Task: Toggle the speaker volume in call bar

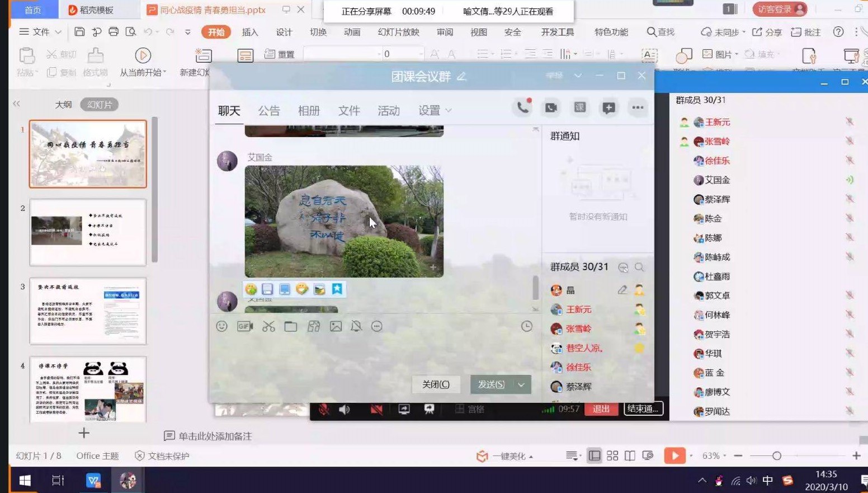Action: (x=345, y=409)
